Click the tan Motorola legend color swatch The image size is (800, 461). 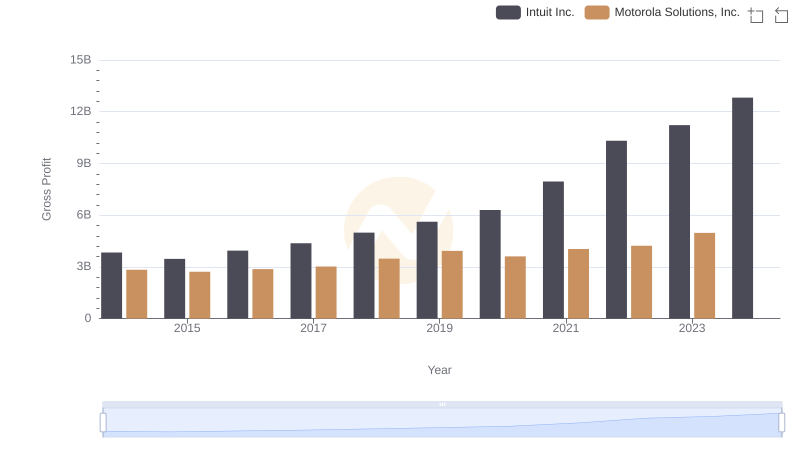(x=597, y=12)
